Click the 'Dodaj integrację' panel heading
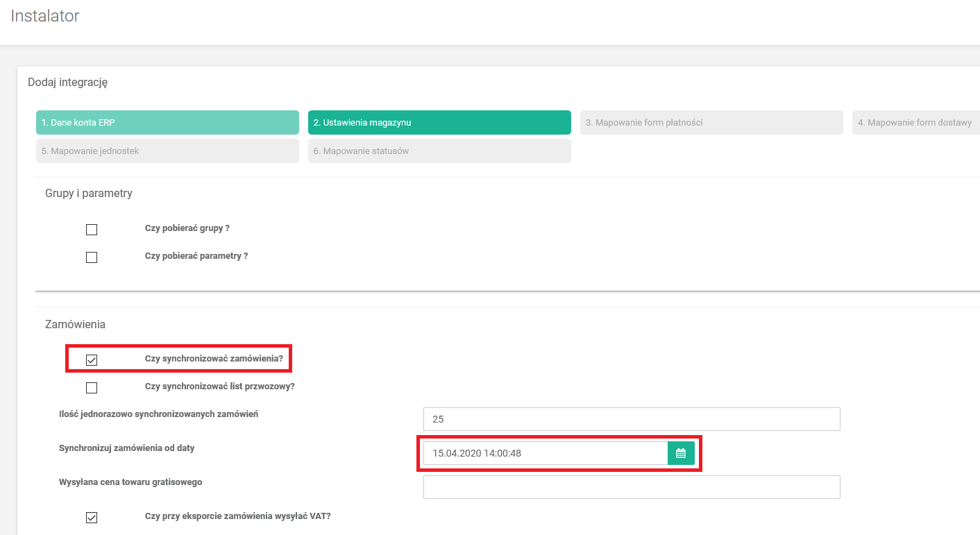The width and height of the screenshot is (980, 535). coord(67,83)
